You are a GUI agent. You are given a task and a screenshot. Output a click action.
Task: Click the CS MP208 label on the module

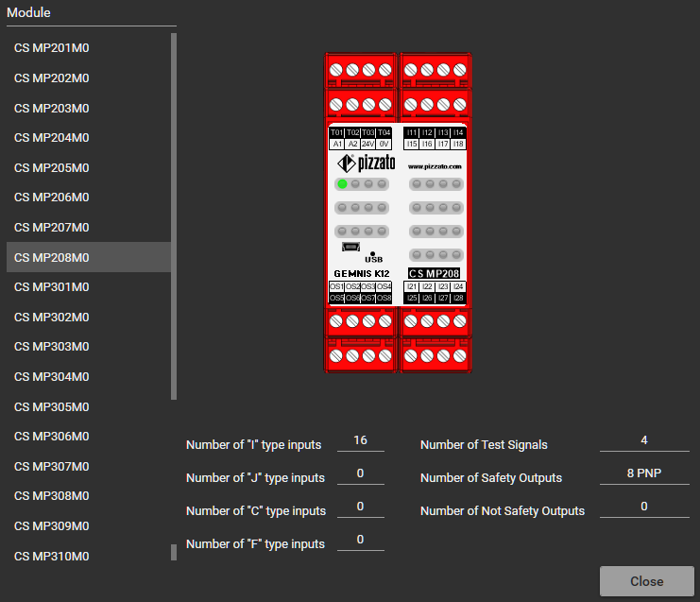(435, 273)
